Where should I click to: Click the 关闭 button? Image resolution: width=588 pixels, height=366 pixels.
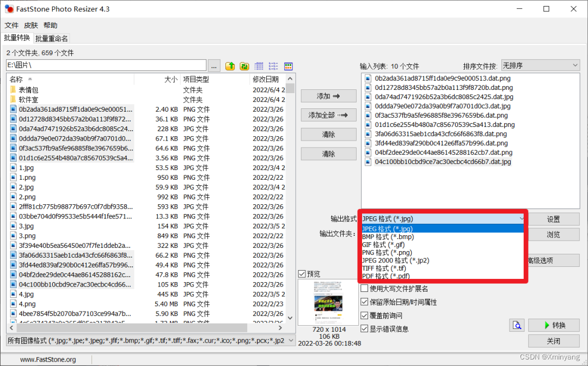point(554,341)
